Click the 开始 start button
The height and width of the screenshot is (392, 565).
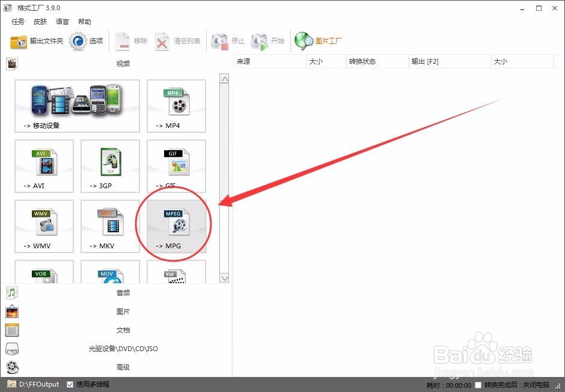[x=267, y=41]
